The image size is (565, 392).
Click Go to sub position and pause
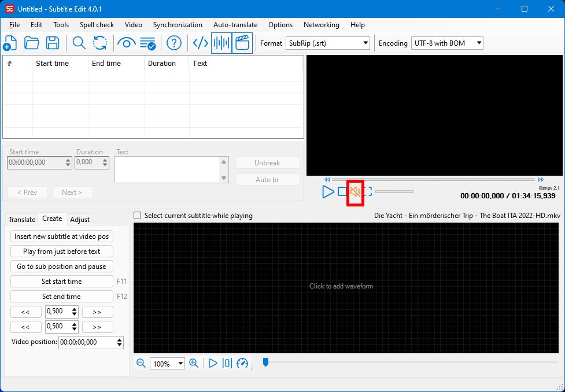point(62,267)
